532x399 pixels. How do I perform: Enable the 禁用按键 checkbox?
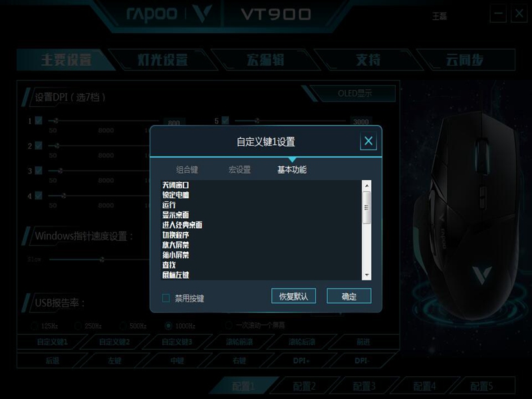tap(166, 298)
